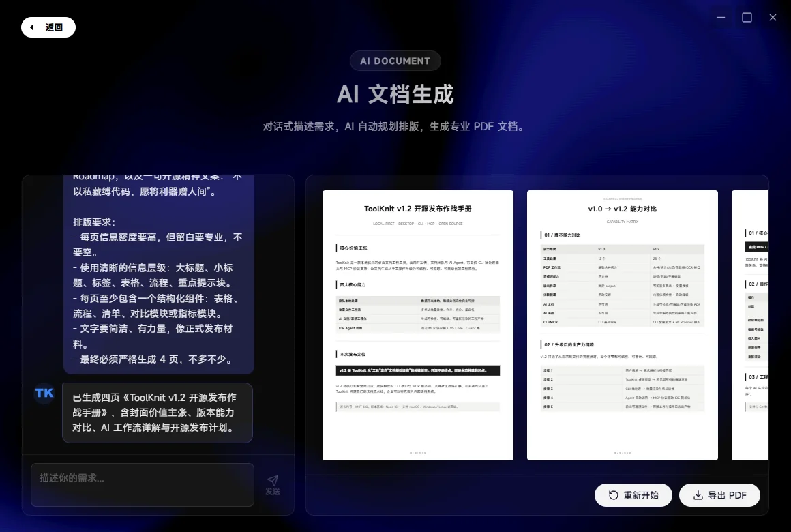
Task: Click the paper plane send icon
Action: pos(273,480)
